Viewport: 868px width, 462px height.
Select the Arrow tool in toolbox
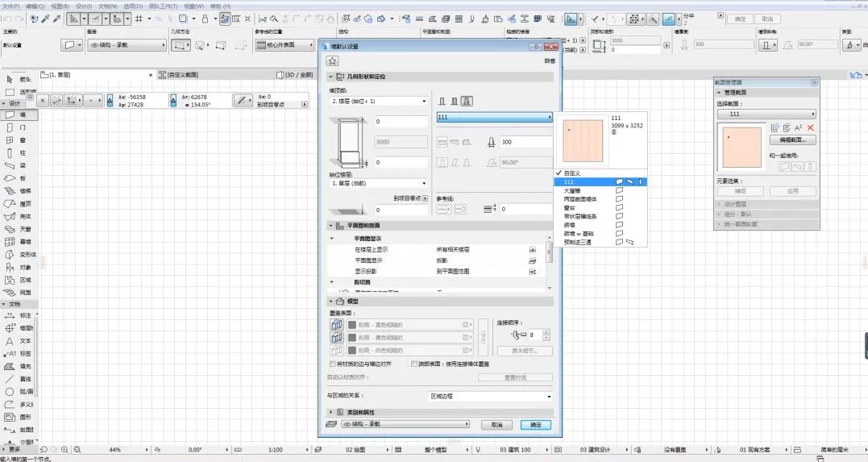(19, 79)
